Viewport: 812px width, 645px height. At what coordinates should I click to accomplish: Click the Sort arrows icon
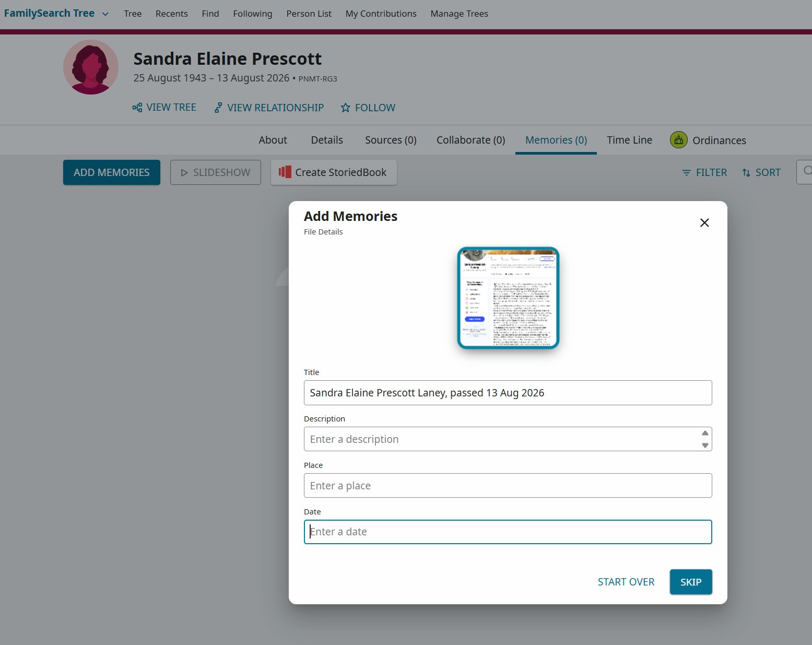746,173
